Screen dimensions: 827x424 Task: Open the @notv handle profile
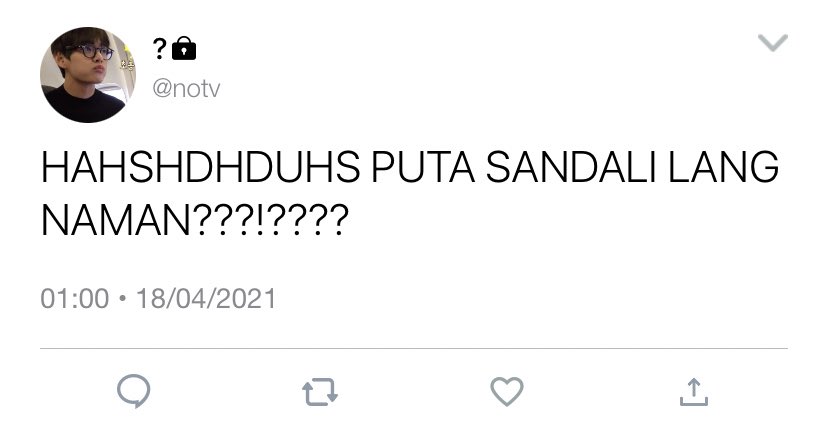pos(186,89)
